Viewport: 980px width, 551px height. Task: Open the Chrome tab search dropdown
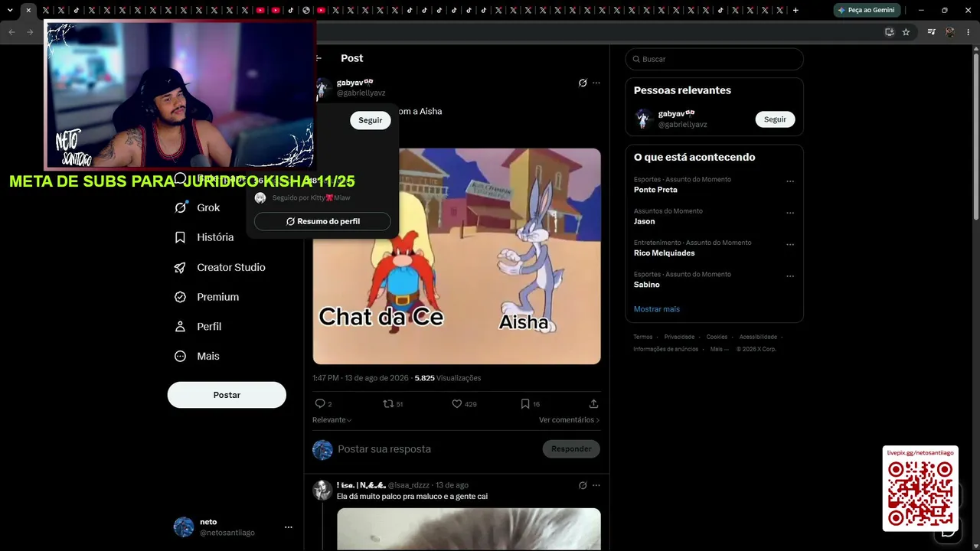point(10,11)
